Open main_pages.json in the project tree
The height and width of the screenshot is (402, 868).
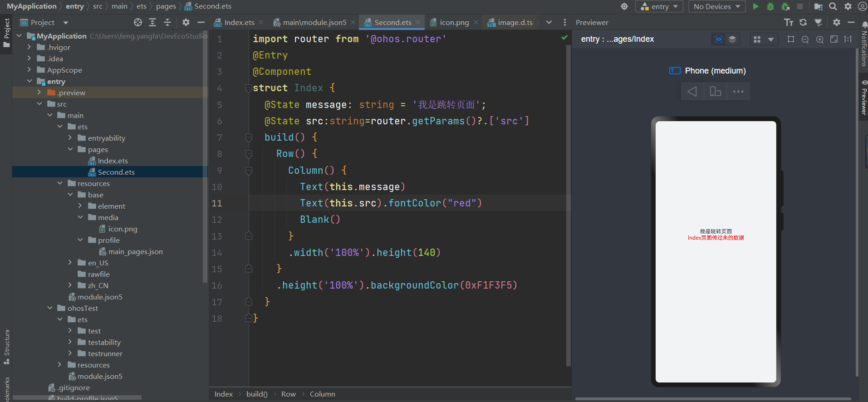tap(135, 251)
